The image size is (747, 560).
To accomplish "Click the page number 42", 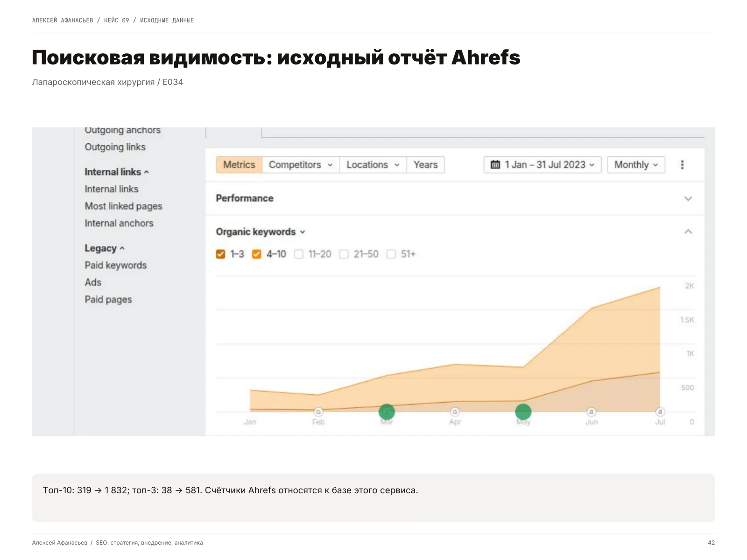I will coord(711,543).
